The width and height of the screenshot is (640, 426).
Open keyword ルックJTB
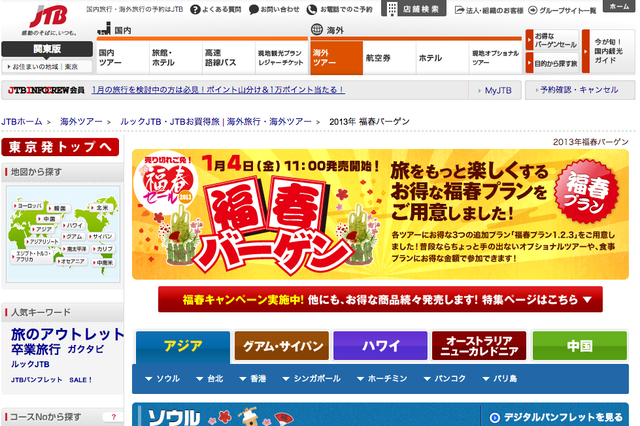(x=30, y=364)
